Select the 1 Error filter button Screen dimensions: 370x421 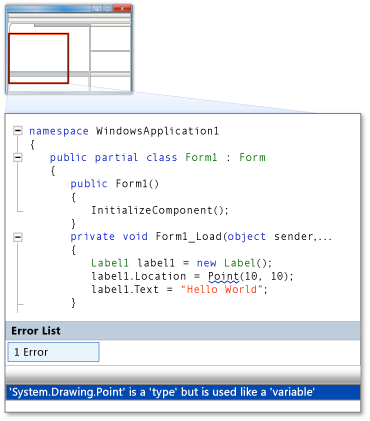coord(53,352)
